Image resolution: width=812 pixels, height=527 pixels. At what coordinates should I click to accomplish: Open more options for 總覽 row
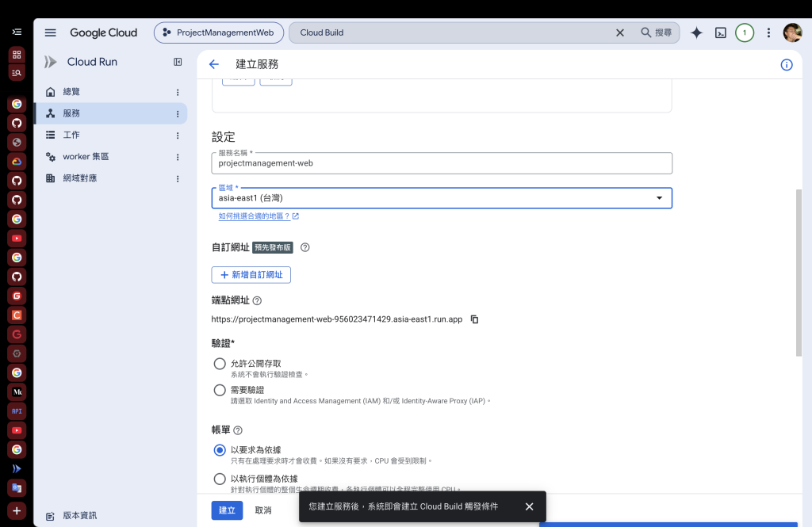[178, 92]
